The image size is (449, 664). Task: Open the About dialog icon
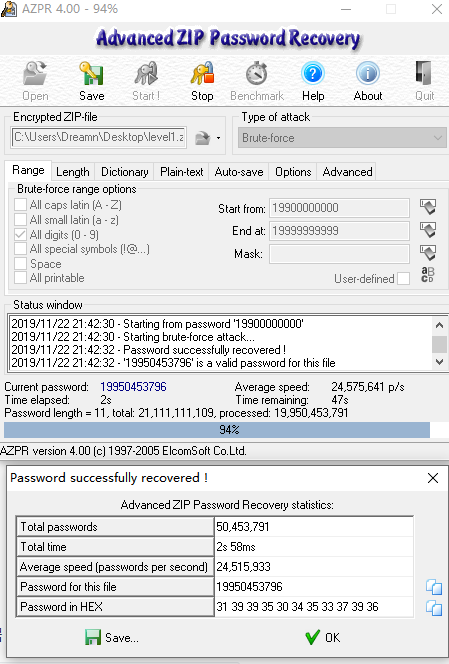[x=368, y=81]
